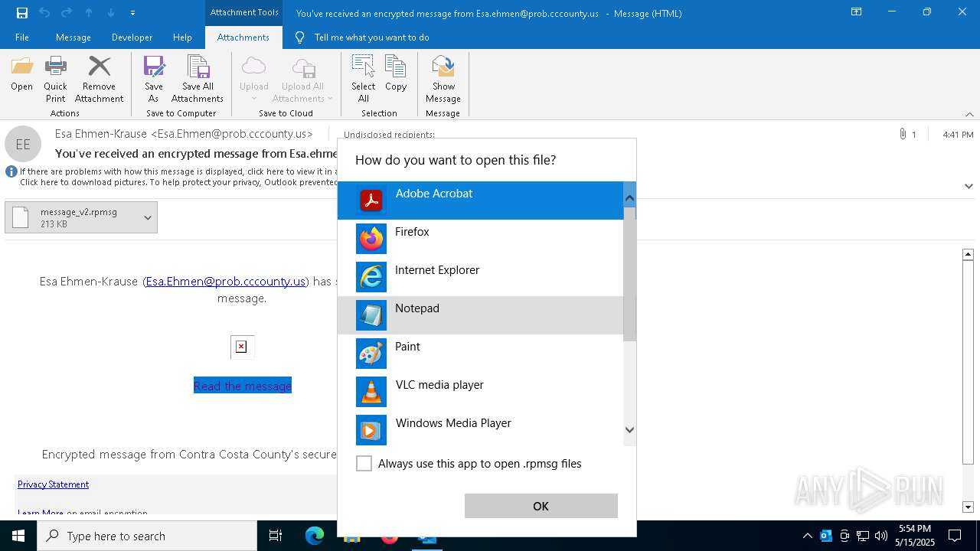980x551 pixels.
Task: Click the Next Item down arrow
Action: [111, 12]
